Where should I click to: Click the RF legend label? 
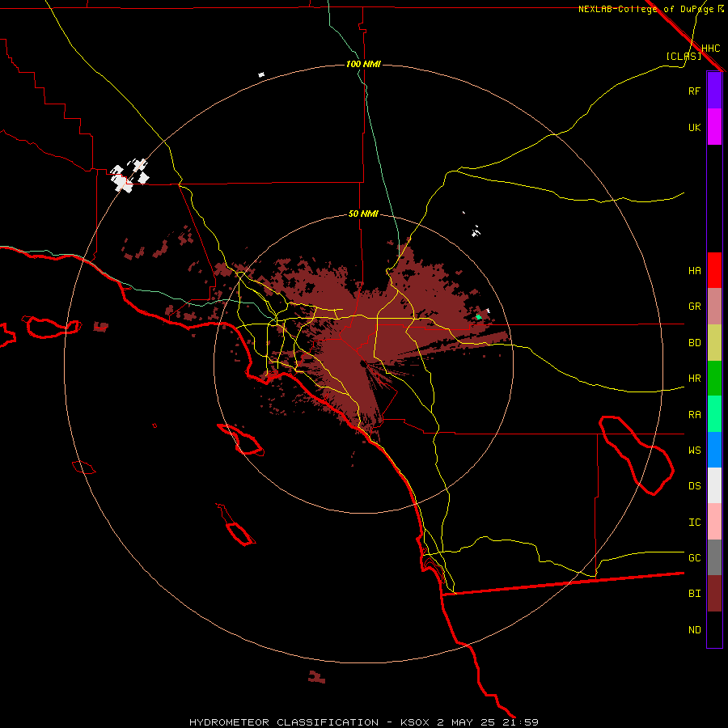[x=694, y=91]
